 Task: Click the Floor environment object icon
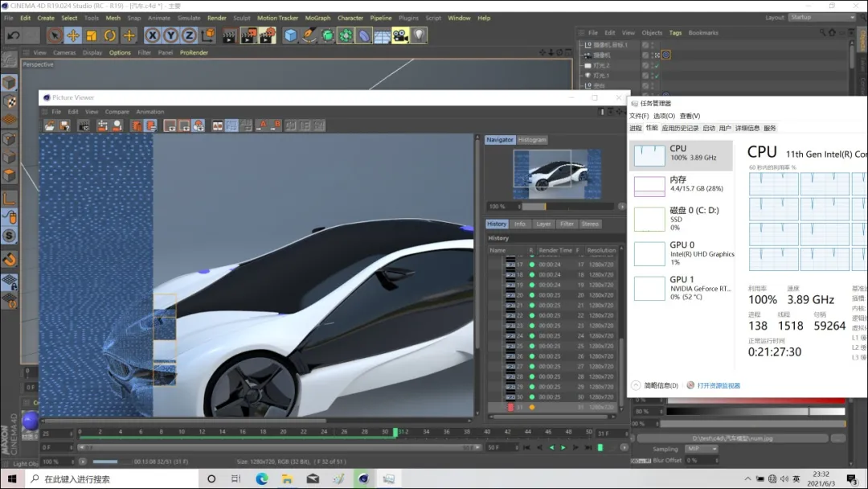tap(382, 35)
